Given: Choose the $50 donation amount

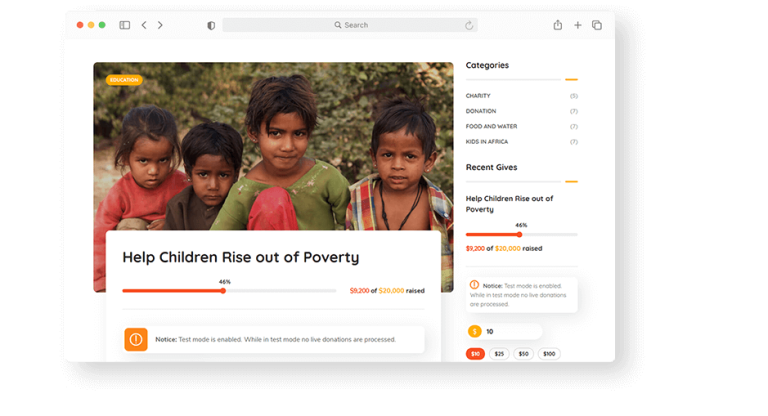Looking at the screenshot, I should pos(524,354).
